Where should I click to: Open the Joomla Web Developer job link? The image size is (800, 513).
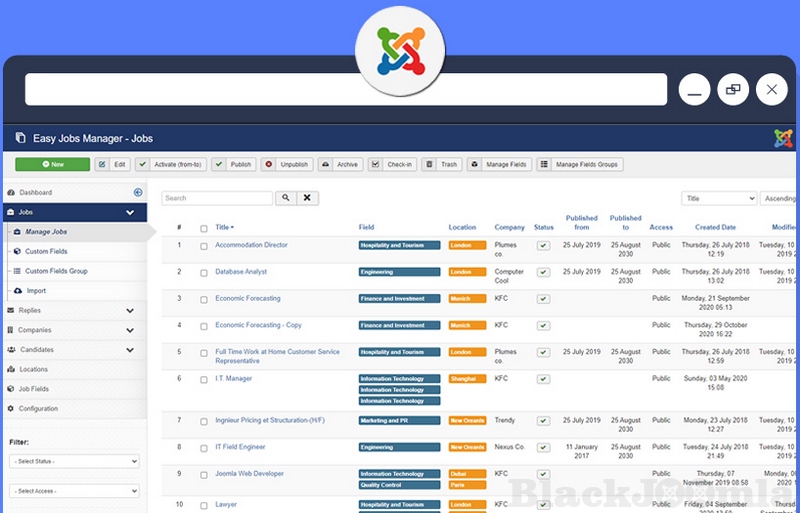tap(249, 474)
